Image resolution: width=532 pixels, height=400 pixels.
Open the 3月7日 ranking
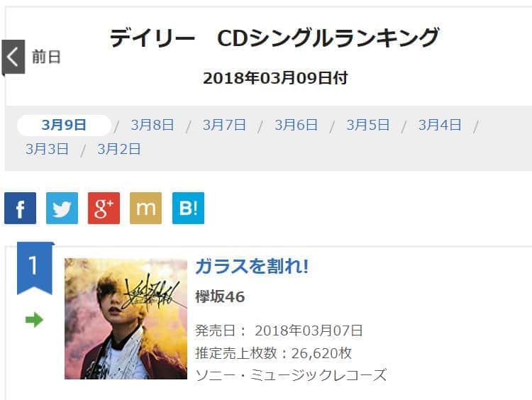point(224,126)
